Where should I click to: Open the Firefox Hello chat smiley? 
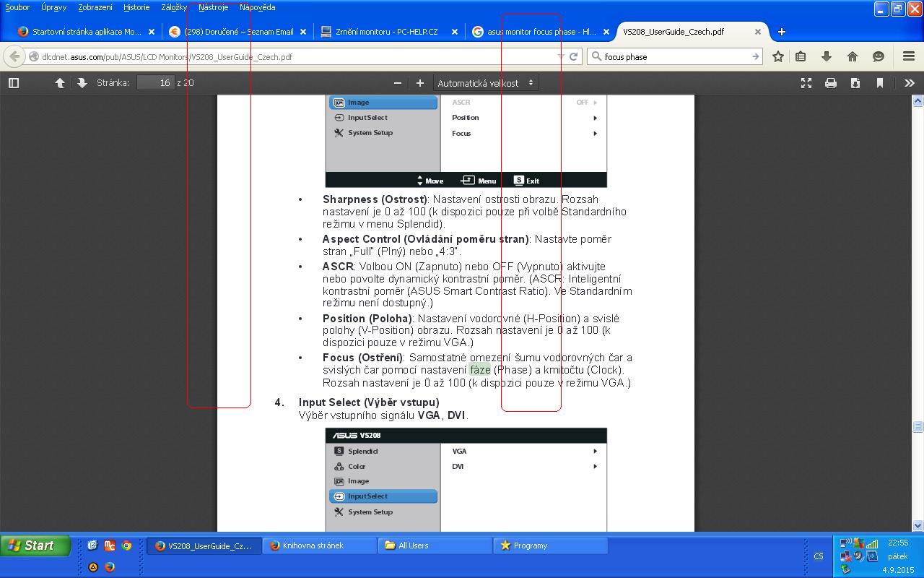pyautogui.click(x=879, y=56)
